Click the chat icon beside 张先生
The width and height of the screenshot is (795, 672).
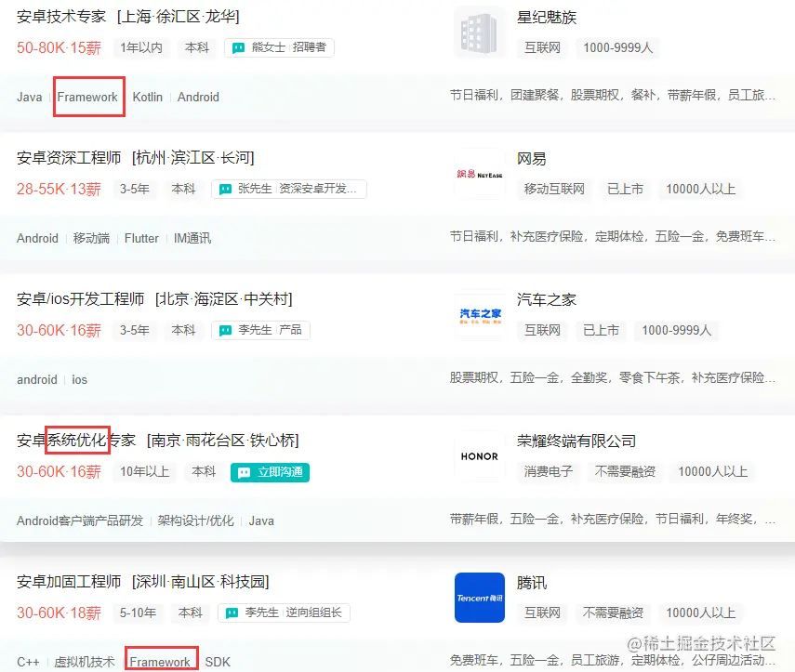click(224, 189)
